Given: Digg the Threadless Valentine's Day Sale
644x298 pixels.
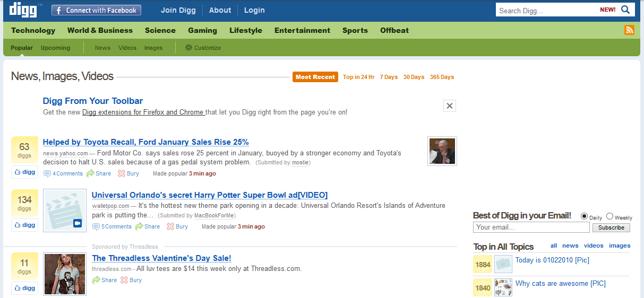Looking at the screenshot, I should tap(25, 288).
